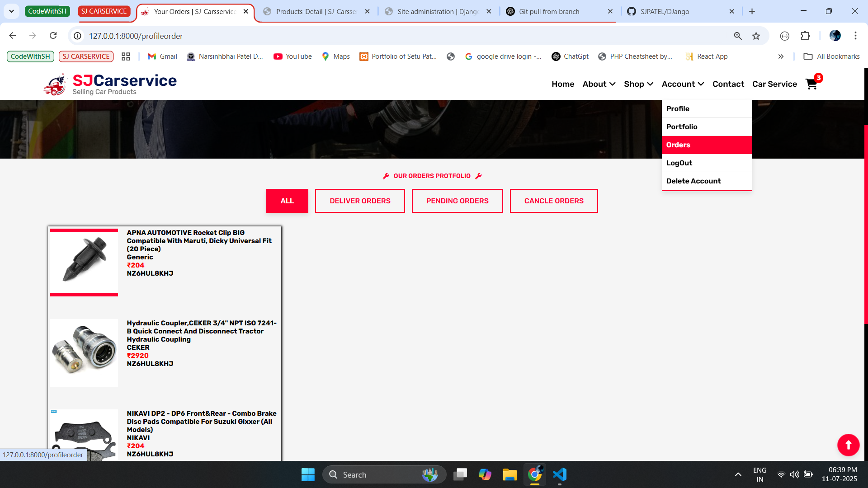
Task: Open Visual Studio Code from the taskbar
Action: (560, 474)
